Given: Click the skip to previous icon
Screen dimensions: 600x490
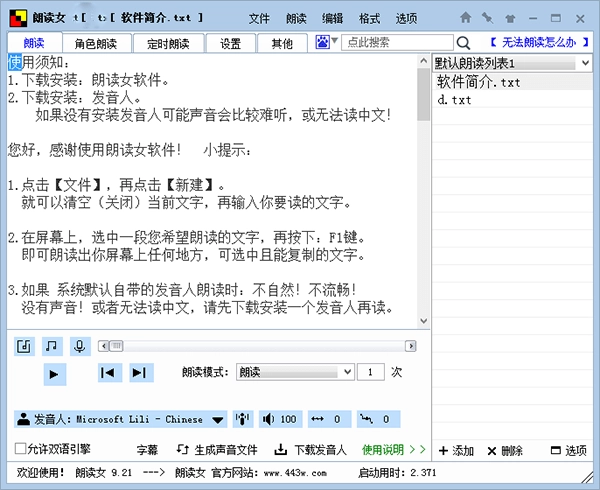Looking at the screenshot, I should point(109,373).
